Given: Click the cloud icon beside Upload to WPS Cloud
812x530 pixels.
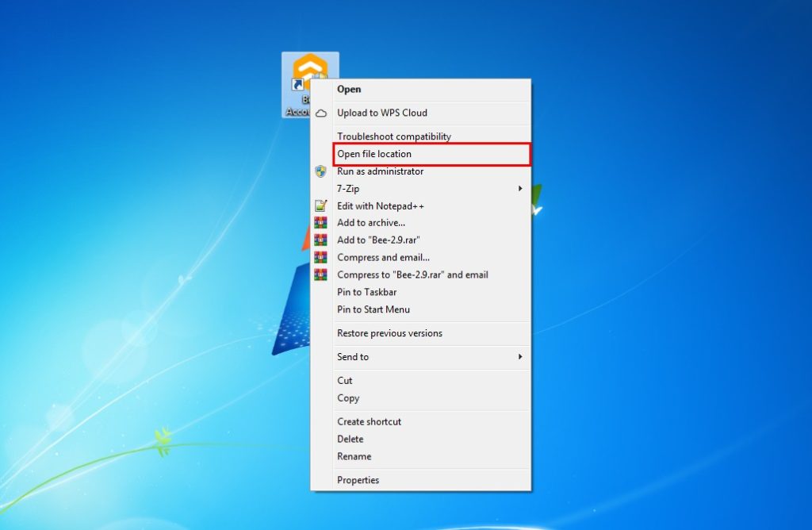Looking at the screenshot, I should (x=321, y=113).
